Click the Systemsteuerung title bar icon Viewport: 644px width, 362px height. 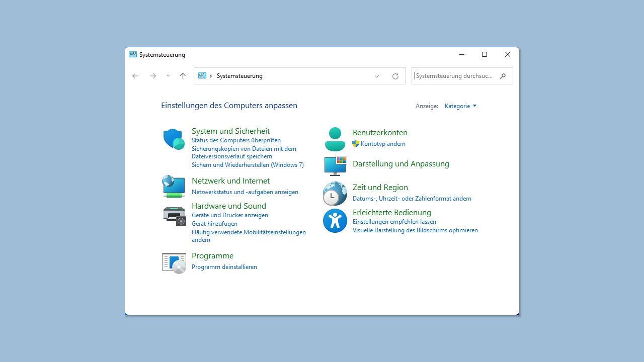click(133, 55)
